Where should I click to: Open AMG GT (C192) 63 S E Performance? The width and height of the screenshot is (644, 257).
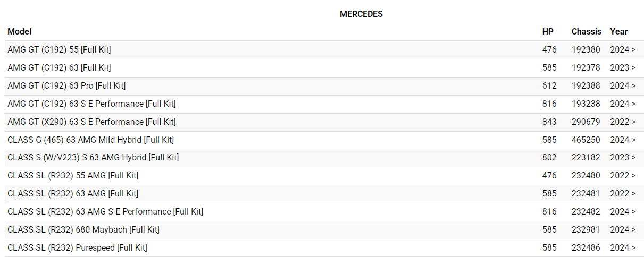[91, 104]
